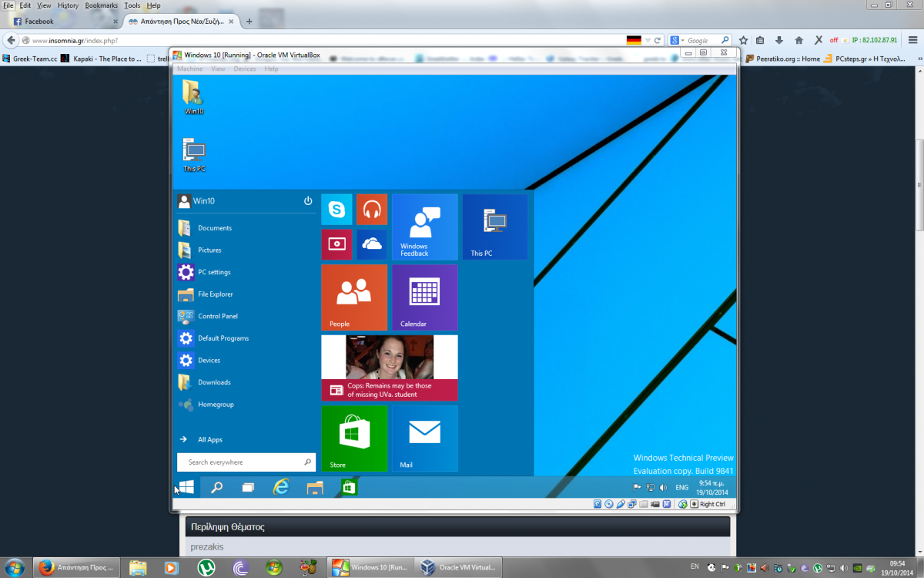The image size is (924, 578).
Task: Open the green Store tile
Action: tap(354, 439)
